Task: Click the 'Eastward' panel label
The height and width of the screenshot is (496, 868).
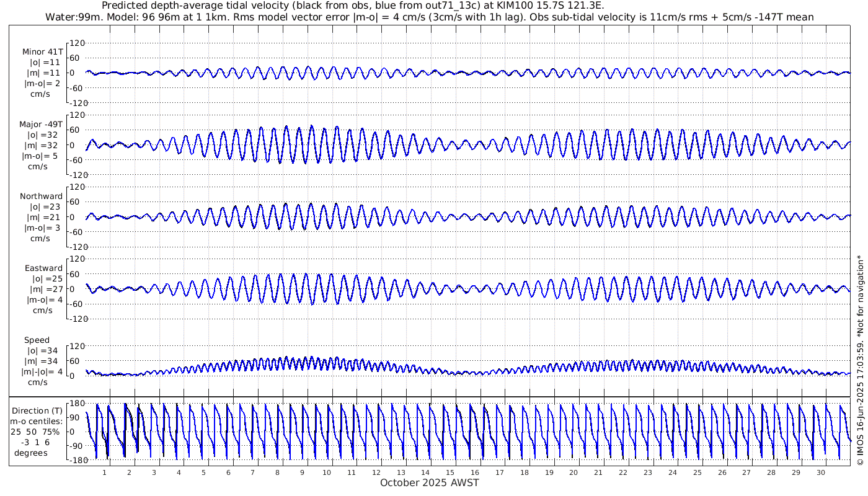Action: (43, 268)
